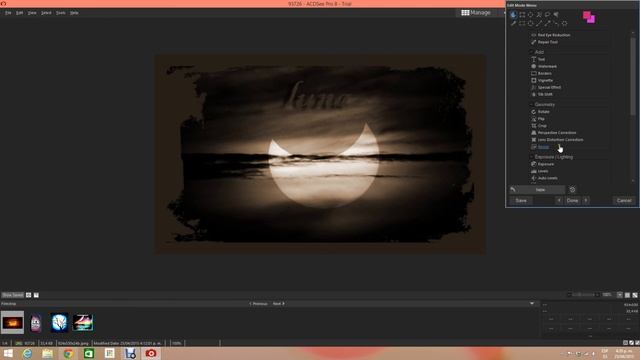Click the Cancel button
This screenshot has width=640, height=360.
click(x=624, y=200)
